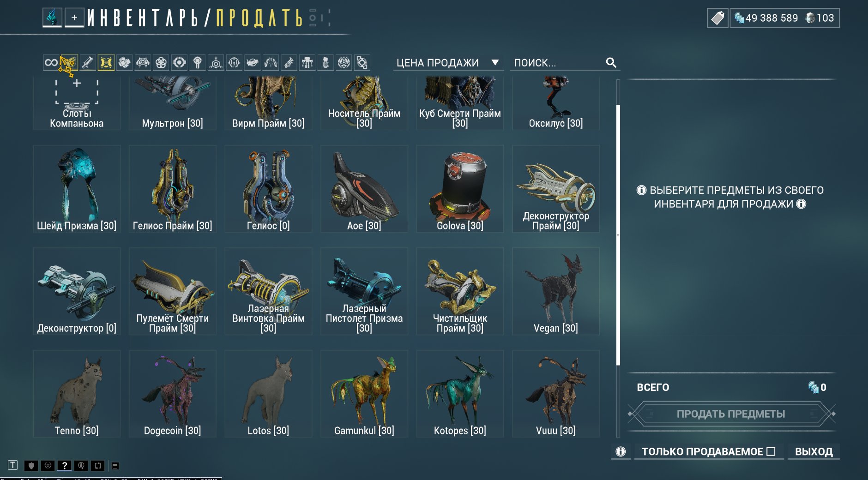868x480 pixels.
Task: Select the 'Dogecoin [30]' kavat item
Action: pos(173,394)
